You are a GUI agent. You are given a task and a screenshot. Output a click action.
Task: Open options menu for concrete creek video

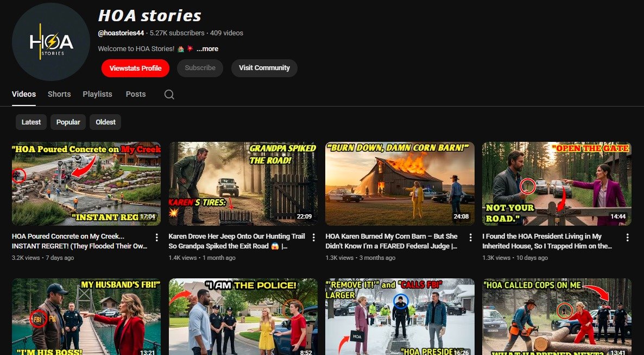[x=157, y=238]
